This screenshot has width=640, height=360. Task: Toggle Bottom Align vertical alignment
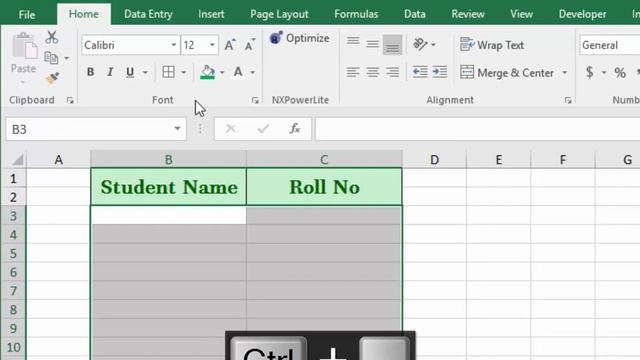coord(392,44)
